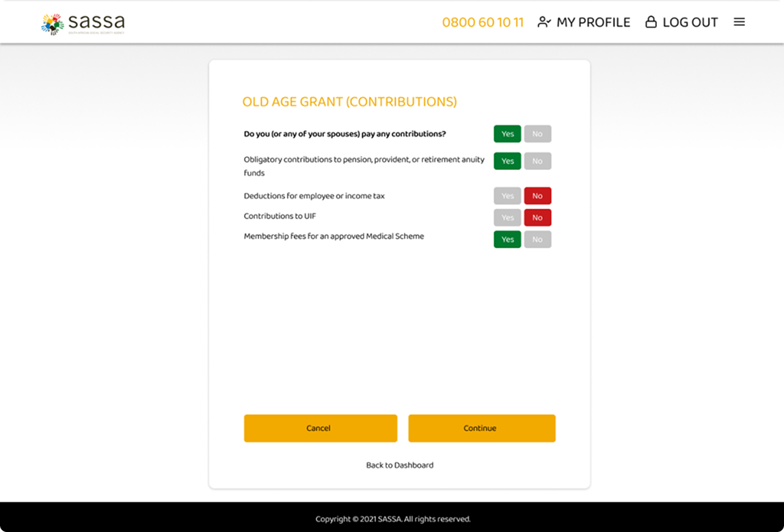Mark No for Medical Scheme membership fees

tap(537, 240)
